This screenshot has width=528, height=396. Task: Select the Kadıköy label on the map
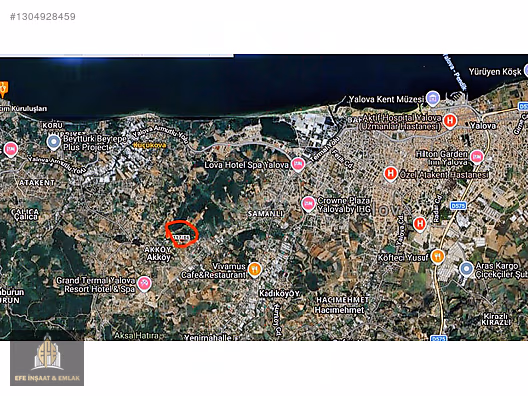coord(279,294)
